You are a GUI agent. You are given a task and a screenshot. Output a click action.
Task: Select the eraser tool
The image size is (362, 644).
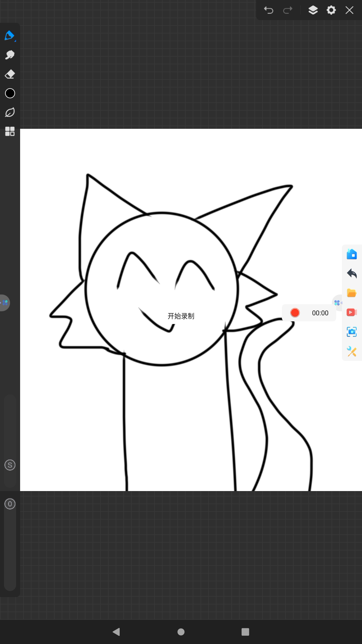10,74
